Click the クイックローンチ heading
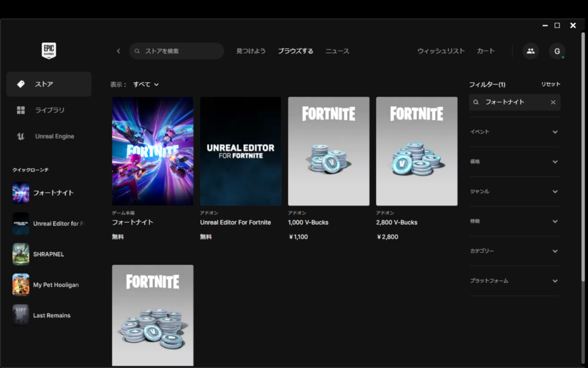Viewport: 588px width, 368px height. 30,170
